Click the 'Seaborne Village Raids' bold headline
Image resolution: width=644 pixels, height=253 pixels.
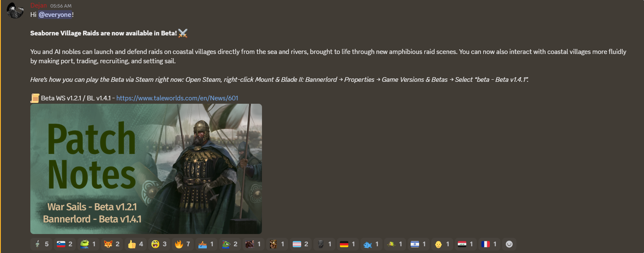coord(104,33)
